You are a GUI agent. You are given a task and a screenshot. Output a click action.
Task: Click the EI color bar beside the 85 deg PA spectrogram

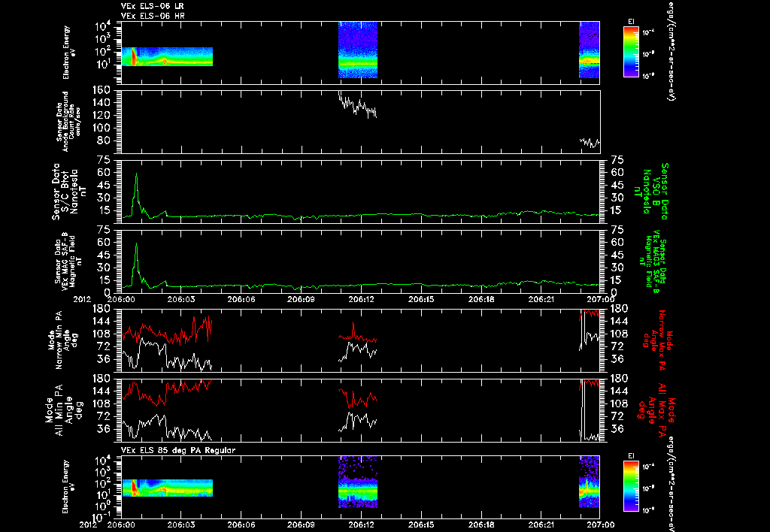tap(631, 485)
